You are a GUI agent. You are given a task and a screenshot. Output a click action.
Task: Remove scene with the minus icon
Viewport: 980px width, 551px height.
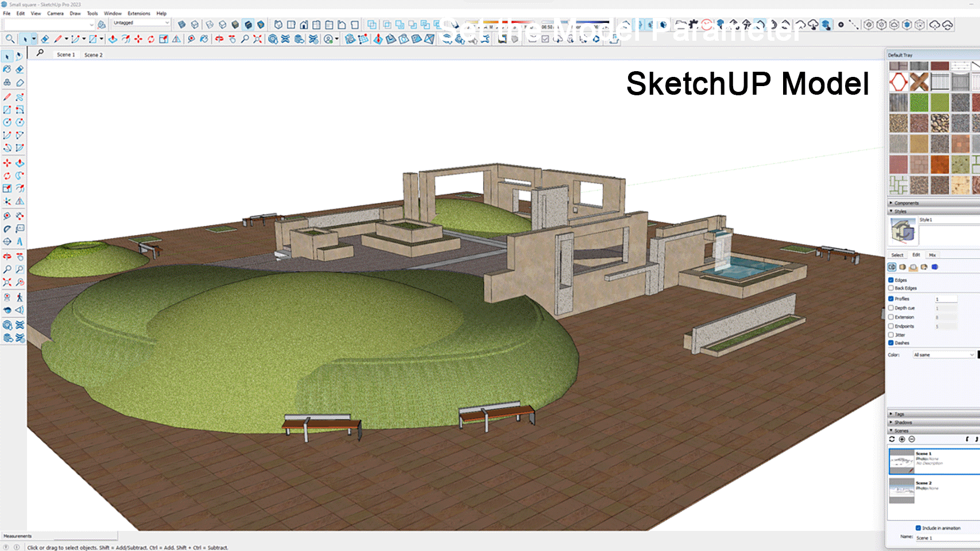tap(912, 439)
